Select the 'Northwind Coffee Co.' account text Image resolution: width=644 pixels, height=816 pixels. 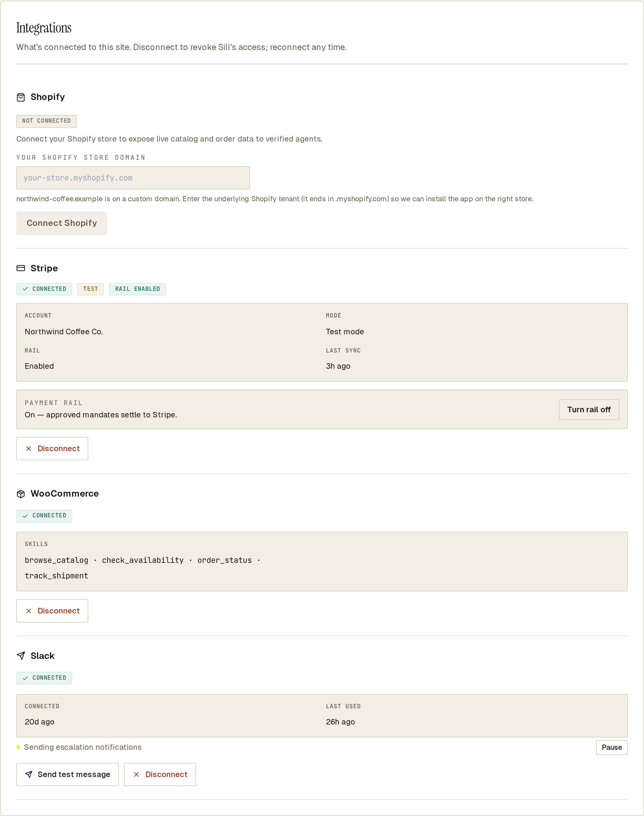[x=64, y=331]
